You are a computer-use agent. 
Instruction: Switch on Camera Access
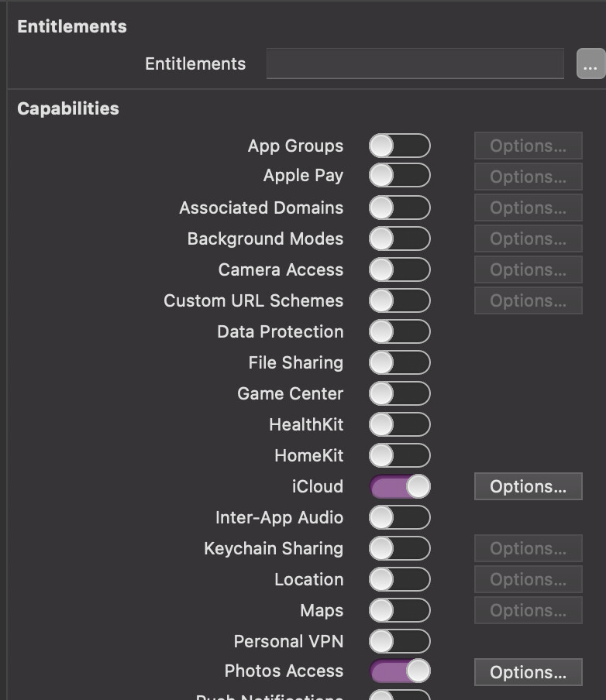coord(399,269)
